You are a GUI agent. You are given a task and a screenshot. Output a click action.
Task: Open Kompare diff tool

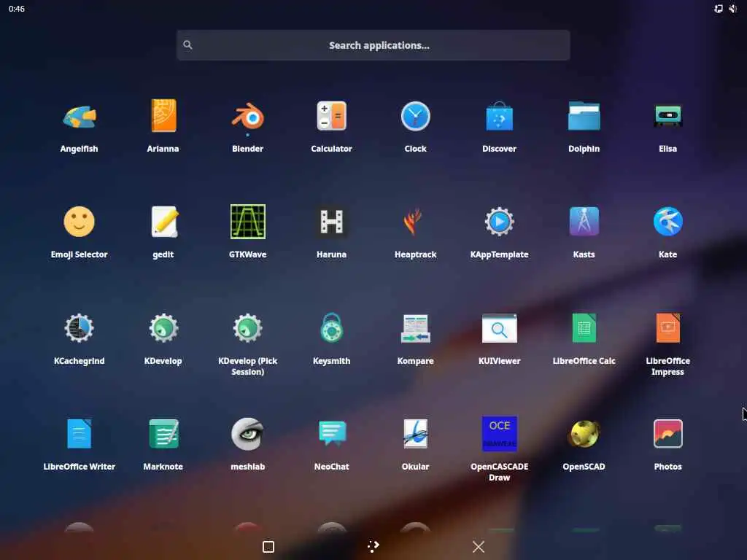pos(415,328)
